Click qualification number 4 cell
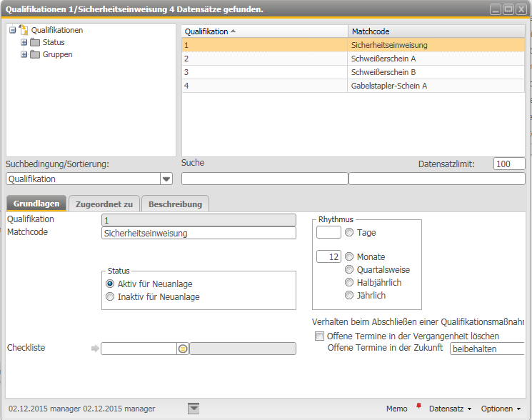This screenshot has height=420, width=532. click(265, 86)
